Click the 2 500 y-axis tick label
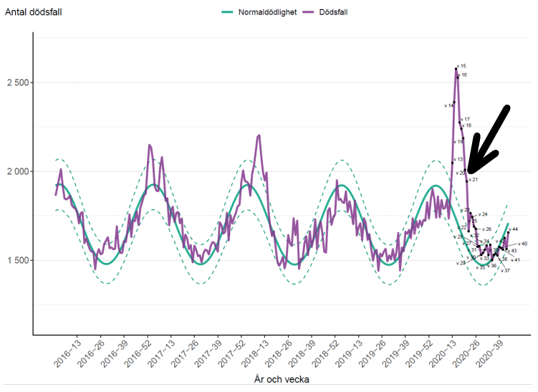Screen dimensions: 538x392 [18, 82]
